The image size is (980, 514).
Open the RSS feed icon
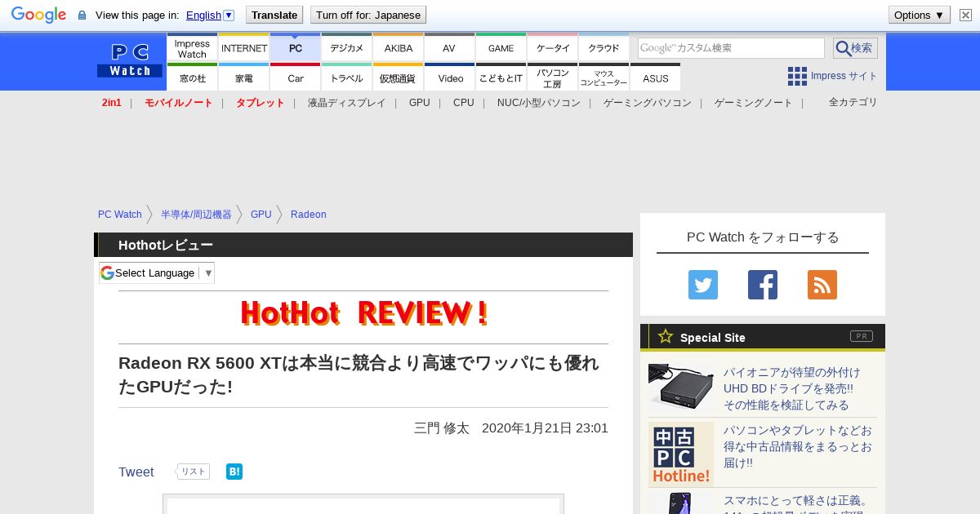point(822,285)
